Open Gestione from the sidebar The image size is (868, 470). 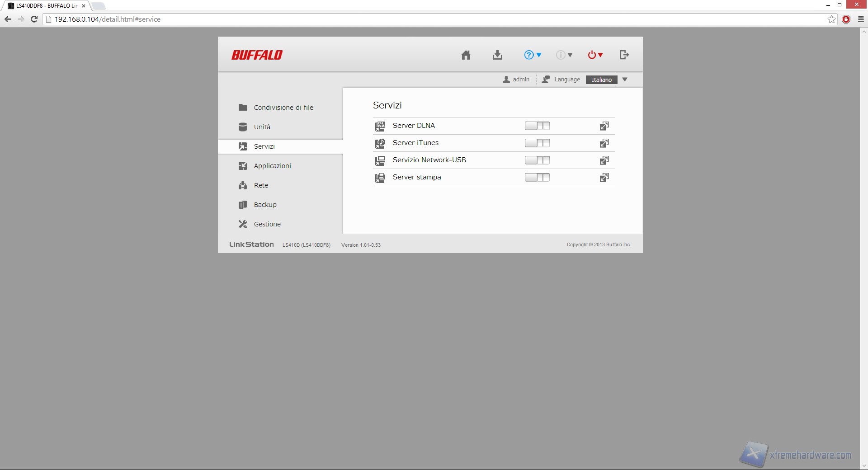coord(267,224)
